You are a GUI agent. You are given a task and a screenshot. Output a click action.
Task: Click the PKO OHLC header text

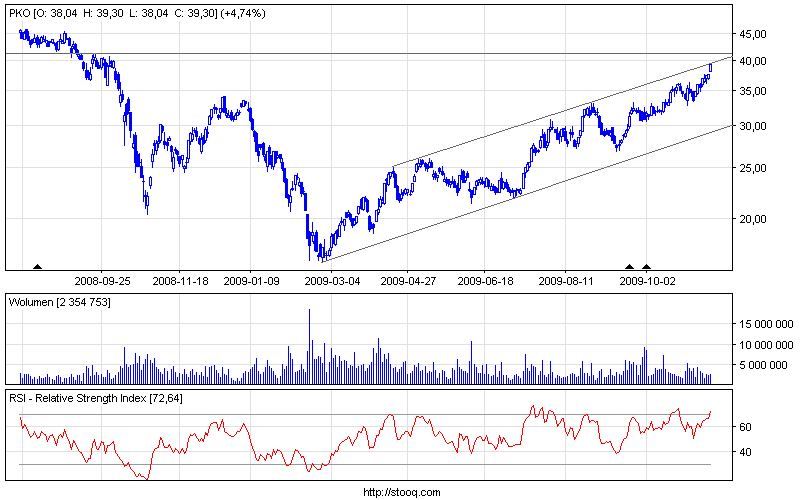138,14
